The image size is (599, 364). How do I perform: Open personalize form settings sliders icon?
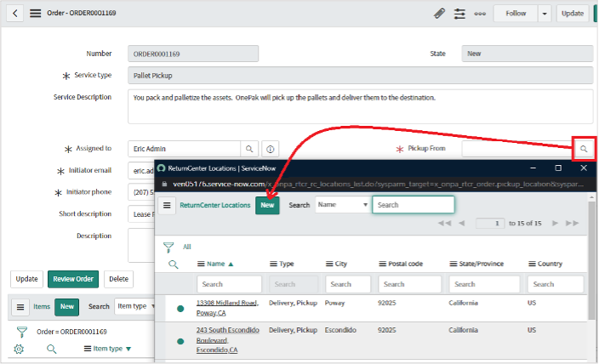459,14
